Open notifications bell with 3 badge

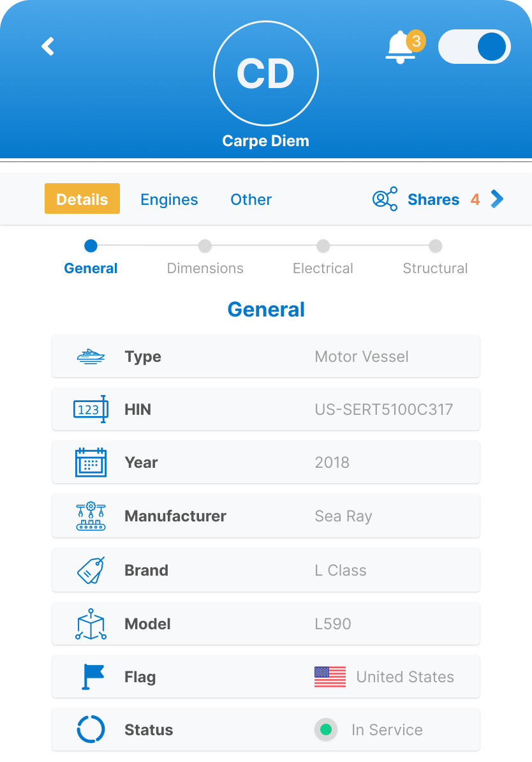[x=401, y=47]
